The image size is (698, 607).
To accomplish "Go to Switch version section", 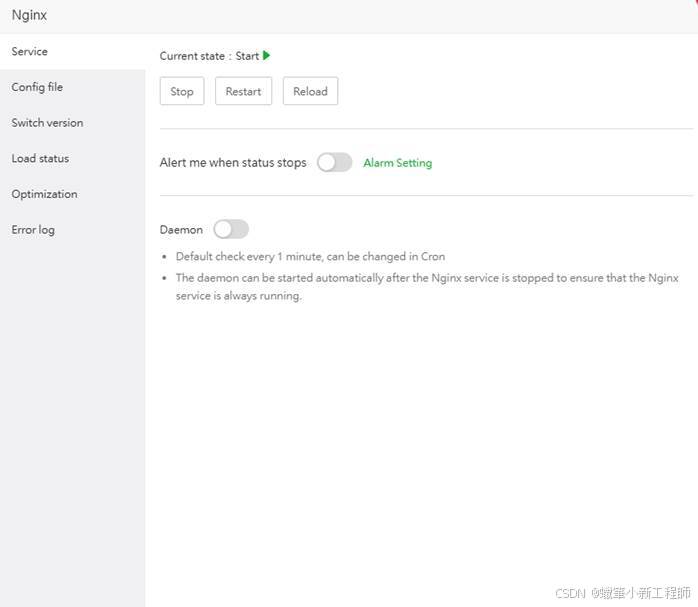I will [x=73, y=123].
